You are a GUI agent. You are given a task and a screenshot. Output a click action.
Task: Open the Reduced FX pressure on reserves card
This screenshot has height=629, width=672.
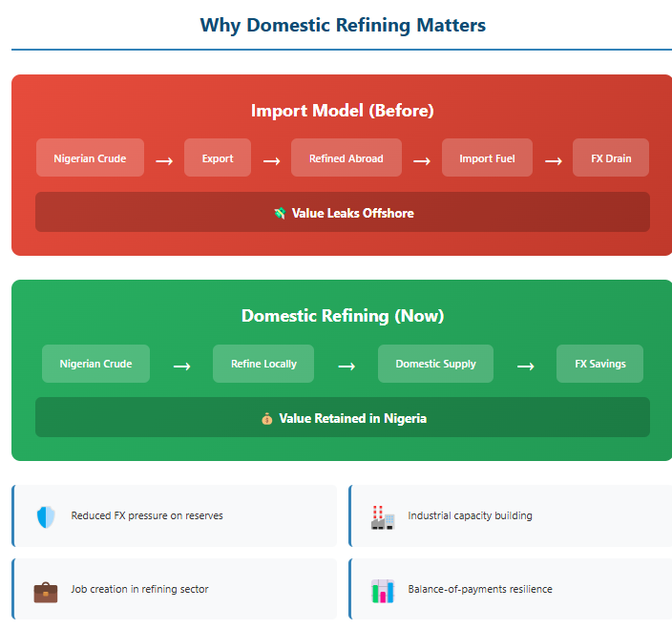[x=175, y=516]
